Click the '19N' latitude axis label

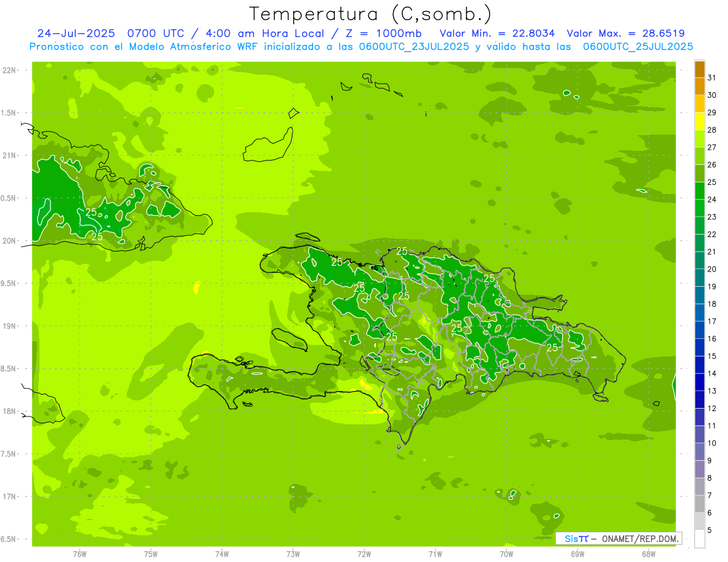pyautogui.click(x=10, y=326)
